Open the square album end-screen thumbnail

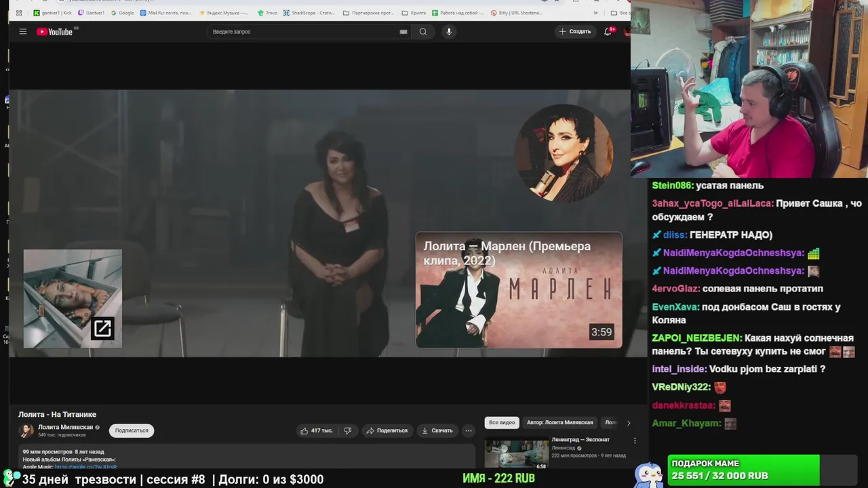(x=73, y=299)
